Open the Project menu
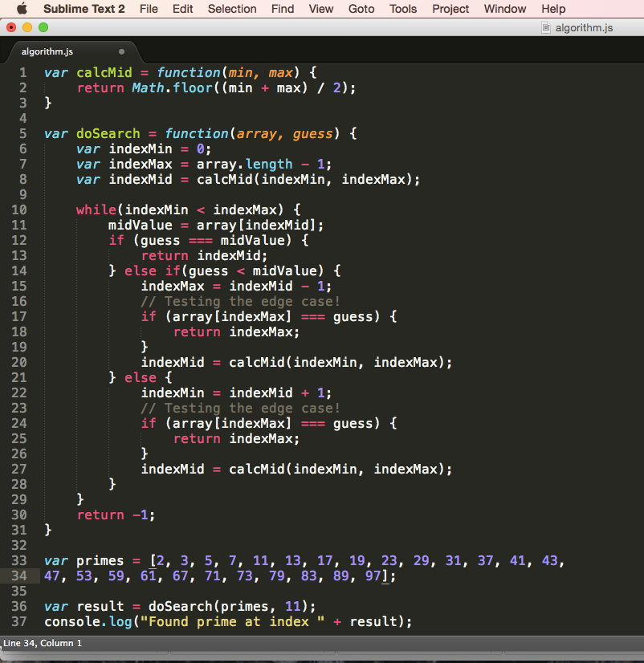This screenshot has width=644, height=663. (x=450, y=9)
